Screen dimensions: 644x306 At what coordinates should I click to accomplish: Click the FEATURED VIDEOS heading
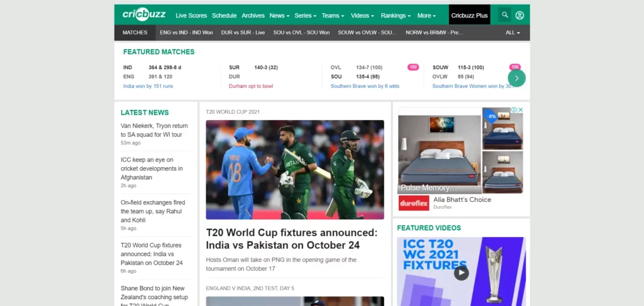429,227
